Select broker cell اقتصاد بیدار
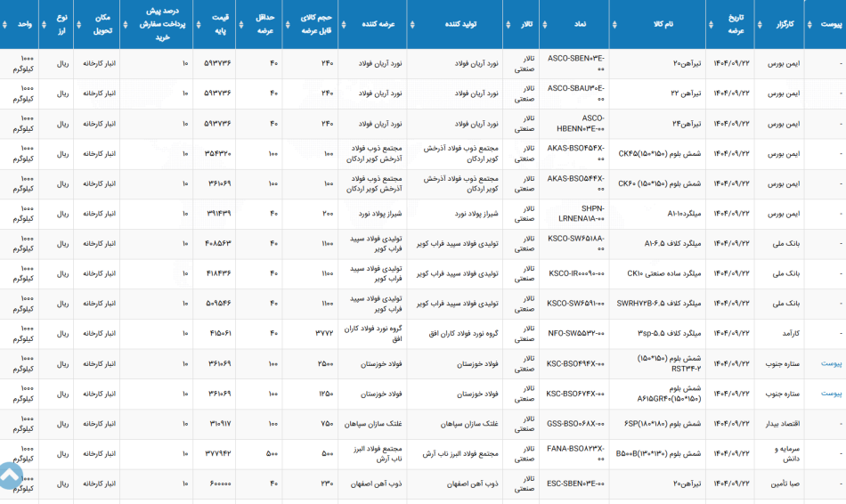The width and height of the screenshot is (846, 504). (x=783, y=424)
